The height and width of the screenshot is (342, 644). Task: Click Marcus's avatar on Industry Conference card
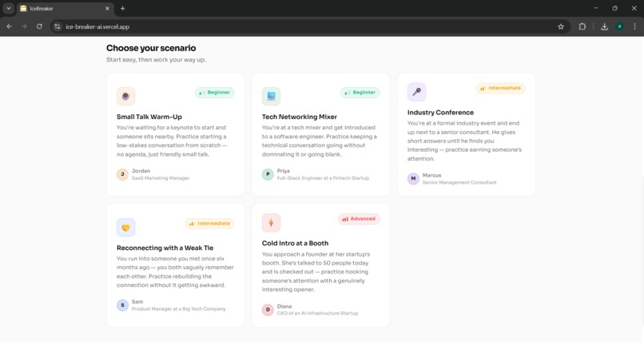coord(413,179)
